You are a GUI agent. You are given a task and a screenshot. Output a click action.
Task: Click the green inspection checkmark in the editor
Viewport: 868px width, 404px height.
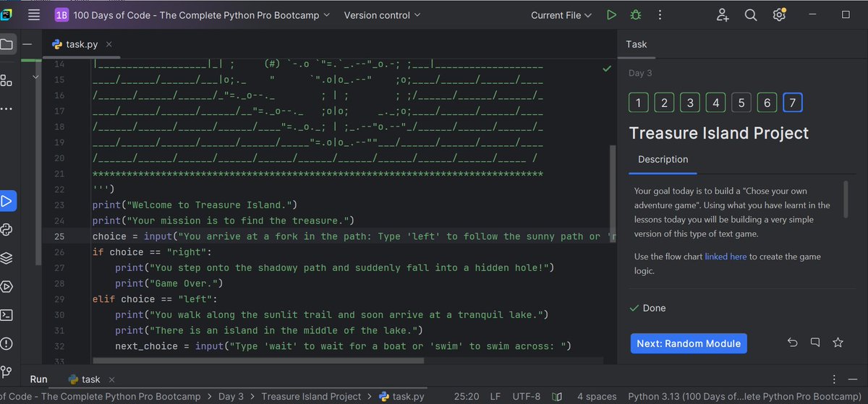click(607, 69)
